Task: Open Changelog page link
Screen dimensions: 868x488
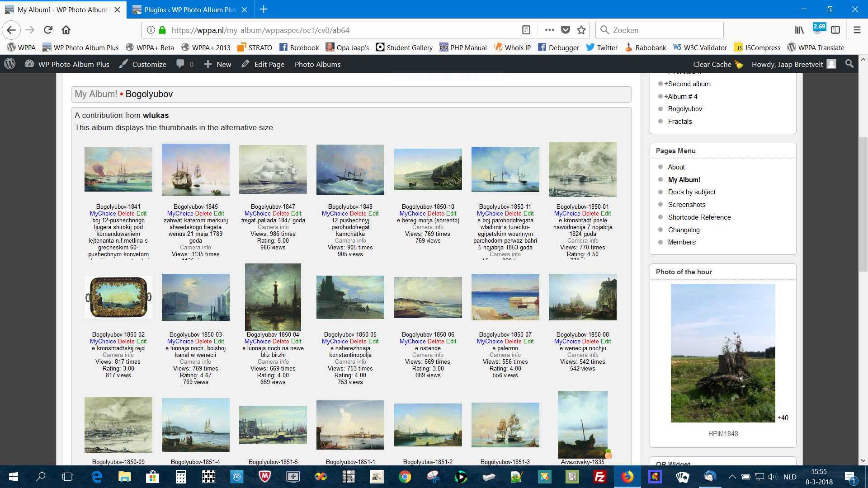Action: point(684,230)
